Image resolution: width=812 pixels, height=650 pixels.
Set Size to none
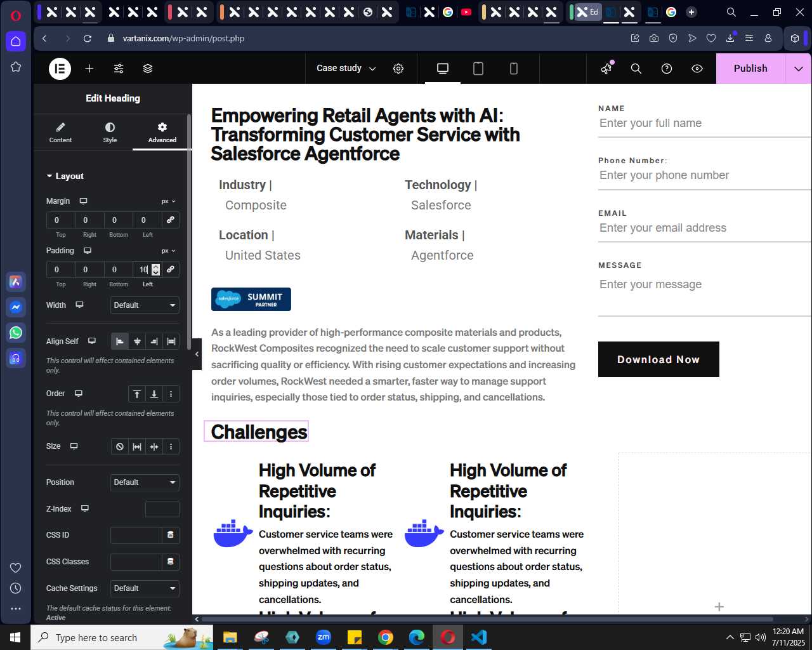(120, 447)
